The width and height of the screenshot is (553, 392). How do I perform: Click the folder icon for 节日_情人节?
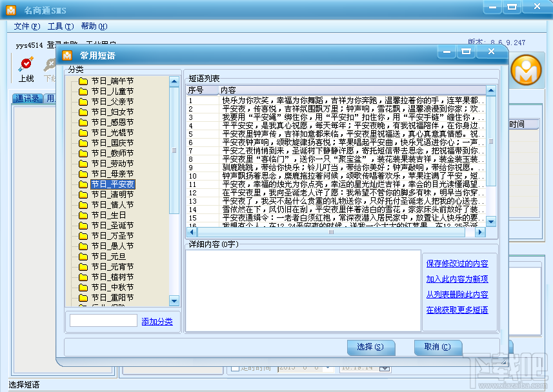click(x=83, y=205)
